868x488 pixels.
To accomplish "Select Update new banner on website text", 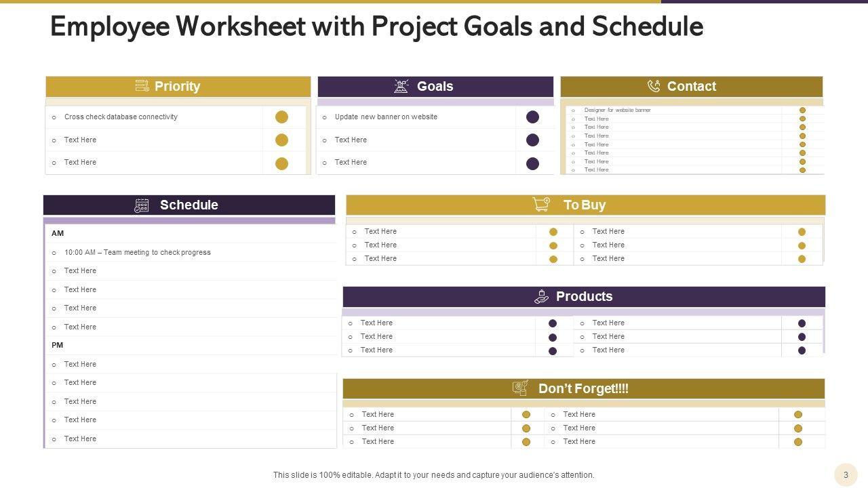I will tap(386, 117).
